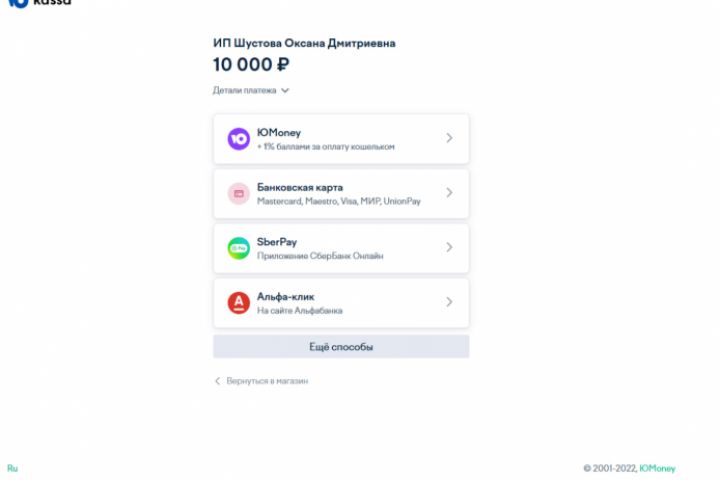Click the pink bank card icon
The image size is (720, 480).
coord(239,193)
